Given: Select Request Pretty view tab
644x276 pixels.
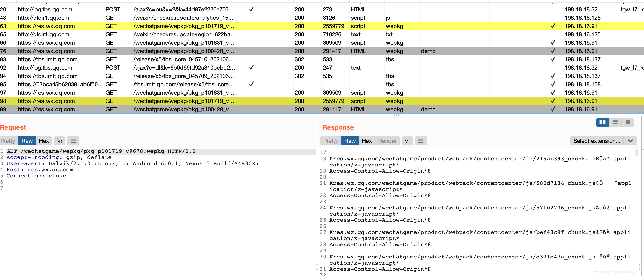Looking at the screenshot, I should tap(8, 141).
